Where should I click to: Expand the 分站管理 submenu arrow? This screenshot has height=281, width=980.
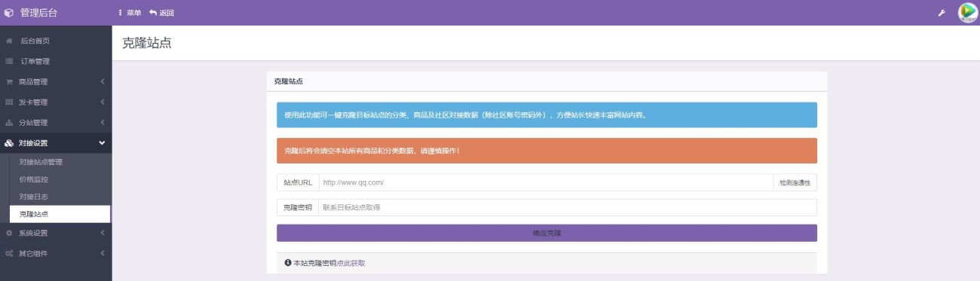pyautogui.click(x=102, y=122)
